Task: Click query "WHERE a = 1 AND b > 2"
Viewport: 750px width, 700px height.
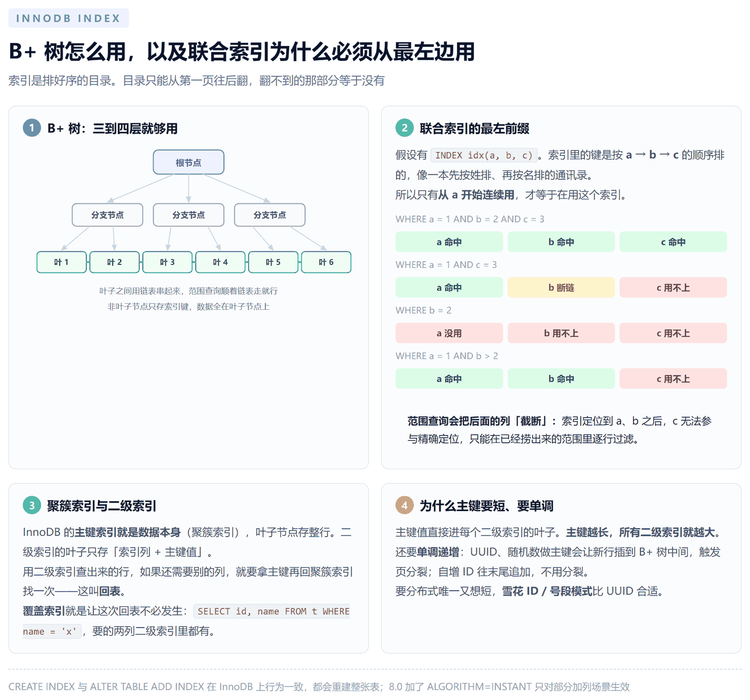Action: [447, 356]
